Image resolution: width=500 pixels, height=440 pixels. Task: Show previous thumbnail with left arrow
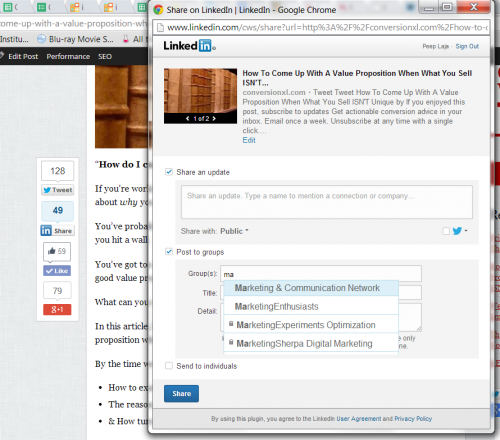click(x=187, y=118)
